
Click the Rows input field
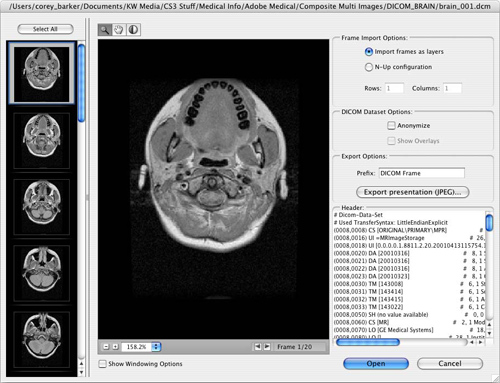[394, 88]
